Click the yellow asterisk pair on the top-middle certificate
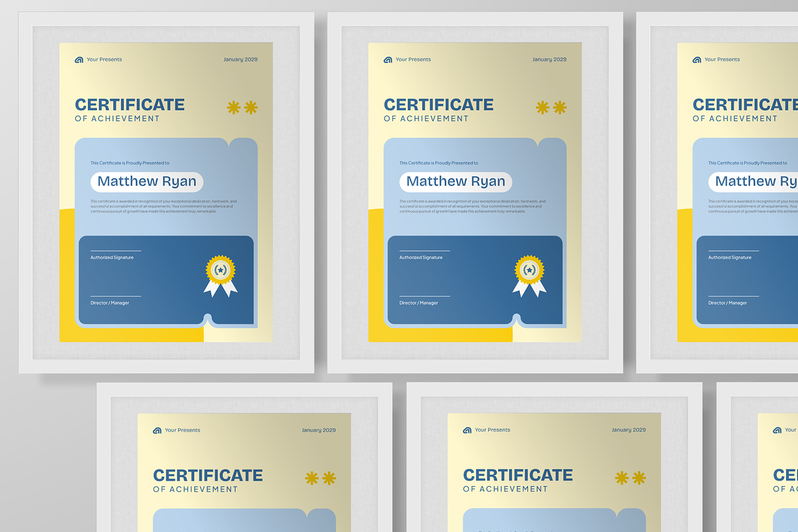This screenshot has height=532, width=798. pyautogui.click(x=551, y=108)
